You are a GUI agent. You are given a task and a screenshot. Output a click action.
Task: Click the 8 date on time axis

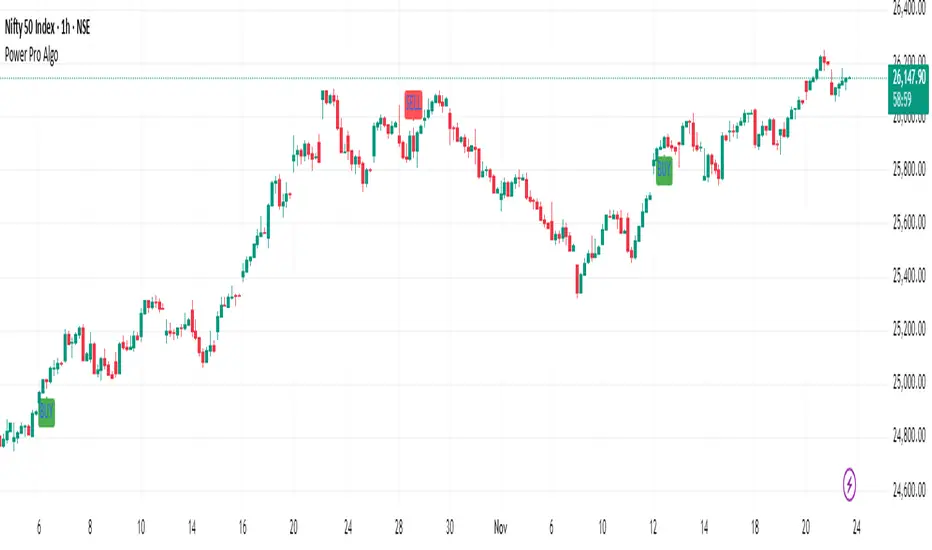(90, 522)
